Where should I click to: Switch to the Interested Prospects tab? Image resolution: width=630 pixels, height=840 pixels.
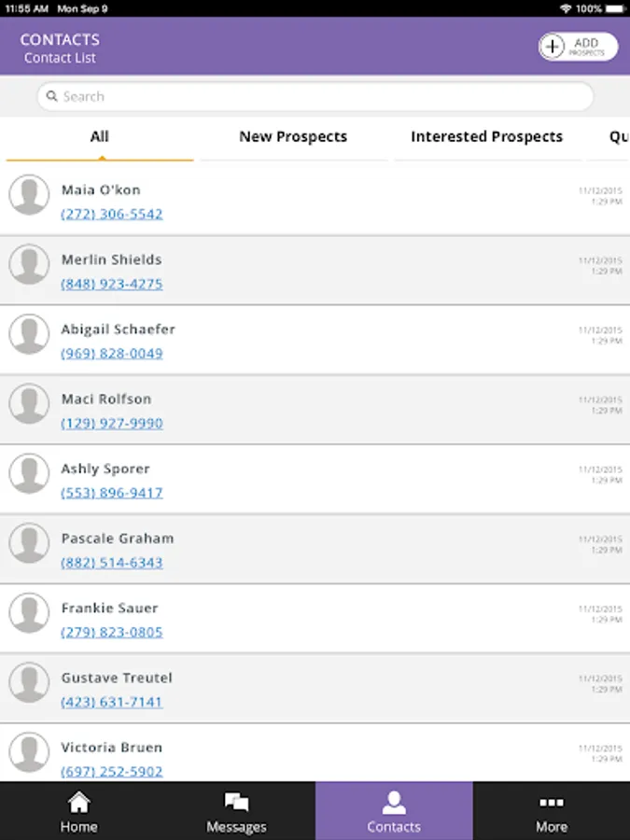click(487, 137)
